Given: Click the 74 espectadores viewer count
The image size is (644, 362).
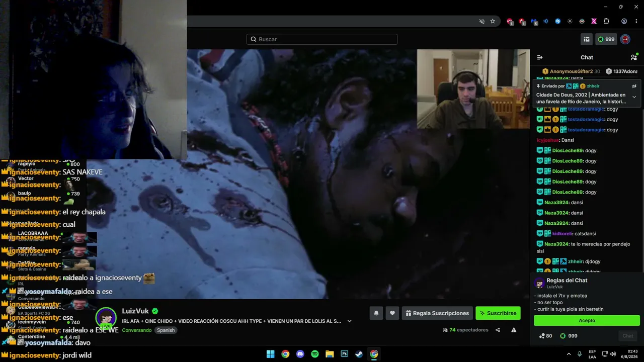Looking at the screenshot, I should 465,330.
